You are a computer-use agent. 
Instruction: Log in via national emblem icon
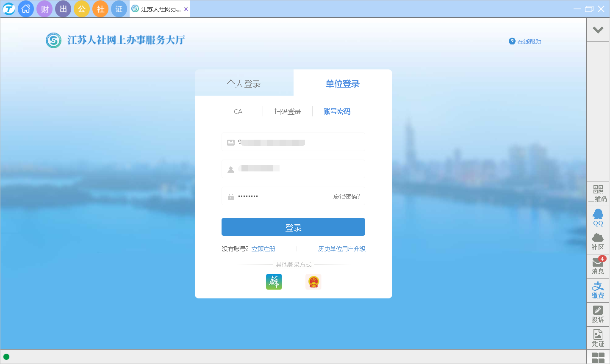click(x=313, y=281)
